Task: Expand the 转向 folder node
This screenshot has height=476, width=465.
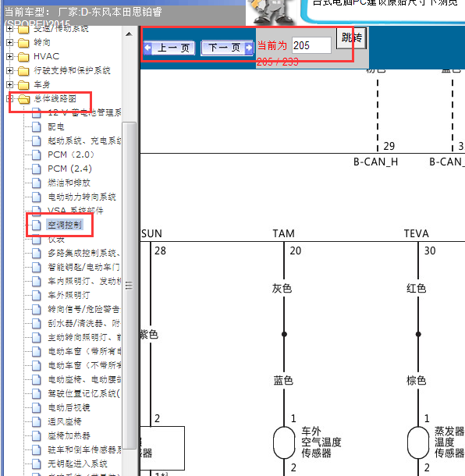Action: pos(9,42)
